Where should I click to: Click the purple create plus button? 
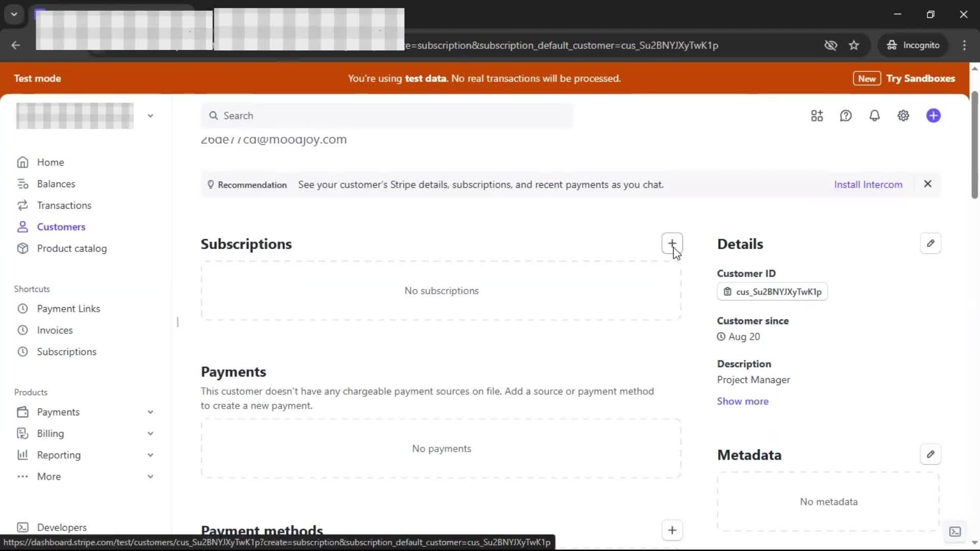tap(933, 116)
